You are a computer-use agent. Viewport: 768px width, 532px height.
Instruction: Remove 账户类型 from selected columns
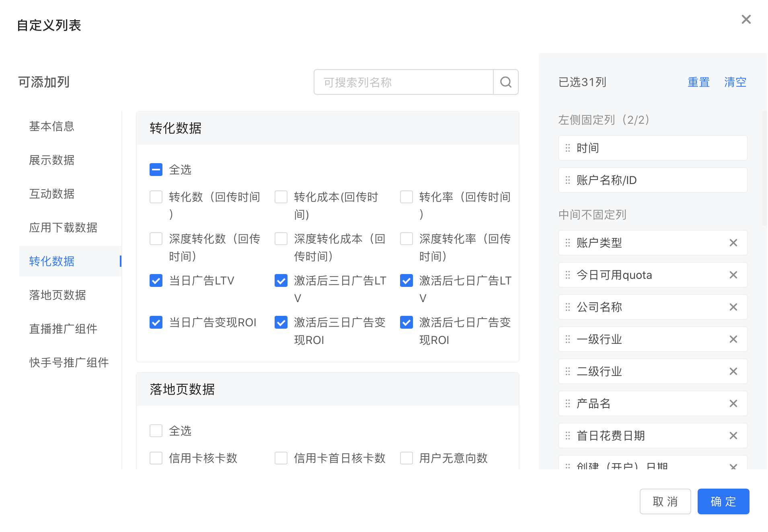click(733, 243)
